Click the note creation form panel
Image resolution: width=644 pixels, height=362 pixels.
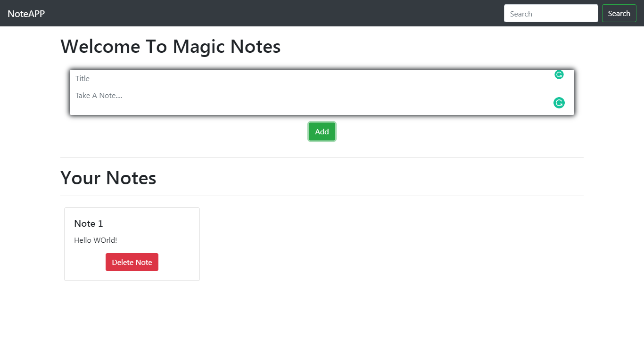click(322, 92)
